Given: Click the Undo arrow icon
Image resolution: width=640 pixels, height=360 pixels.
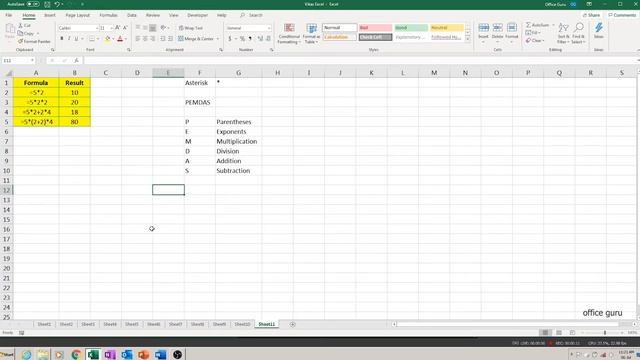Looking at the screenshot, I should pos(57,4).
